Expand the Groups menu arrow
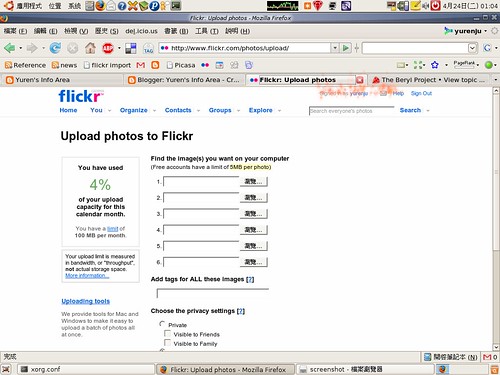Screen dimensions: 500x375 (238, 111)
